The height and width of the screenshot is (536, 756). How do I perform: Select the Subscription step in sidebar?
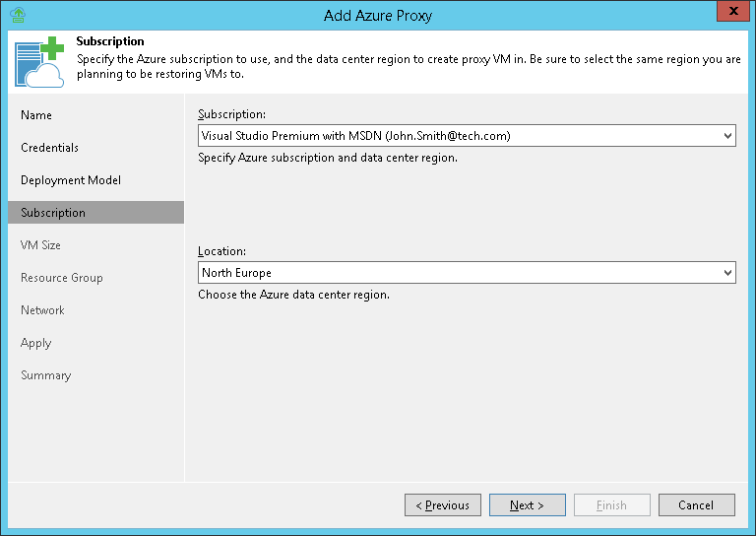coord(53,213)
